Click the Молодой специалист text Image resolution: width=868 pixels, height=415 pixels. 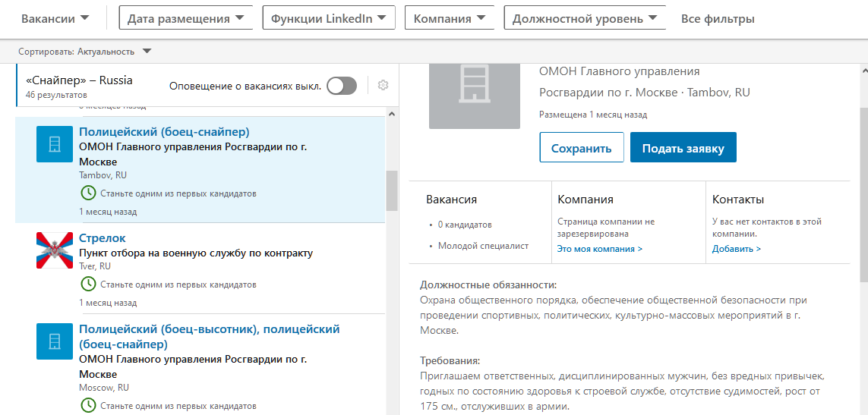click(483, 246)
